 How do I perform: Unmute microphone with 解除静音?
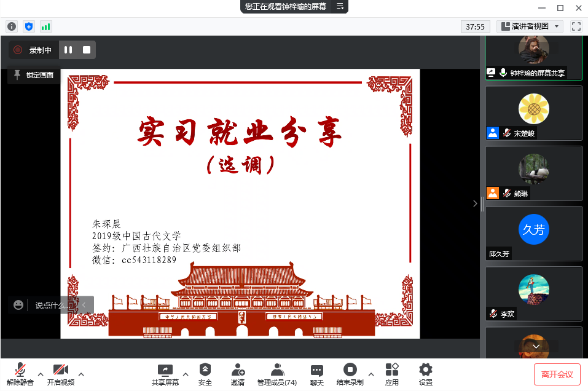coord(20,374)
